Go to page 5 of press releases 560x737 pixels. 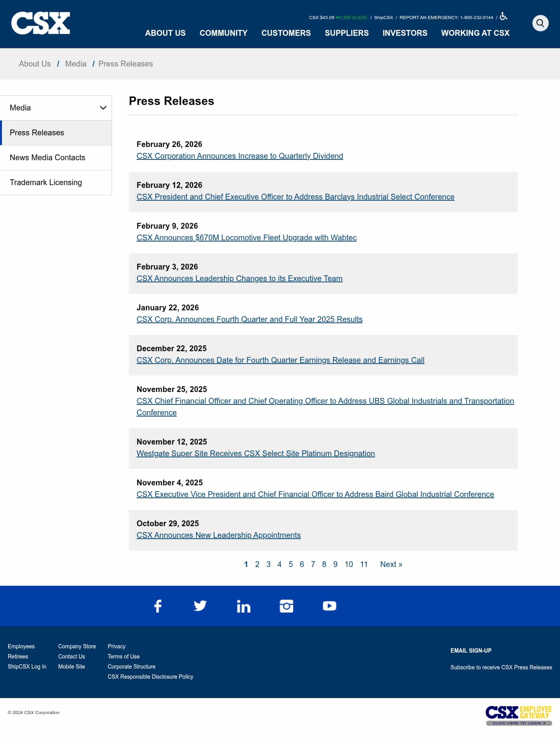290,564
